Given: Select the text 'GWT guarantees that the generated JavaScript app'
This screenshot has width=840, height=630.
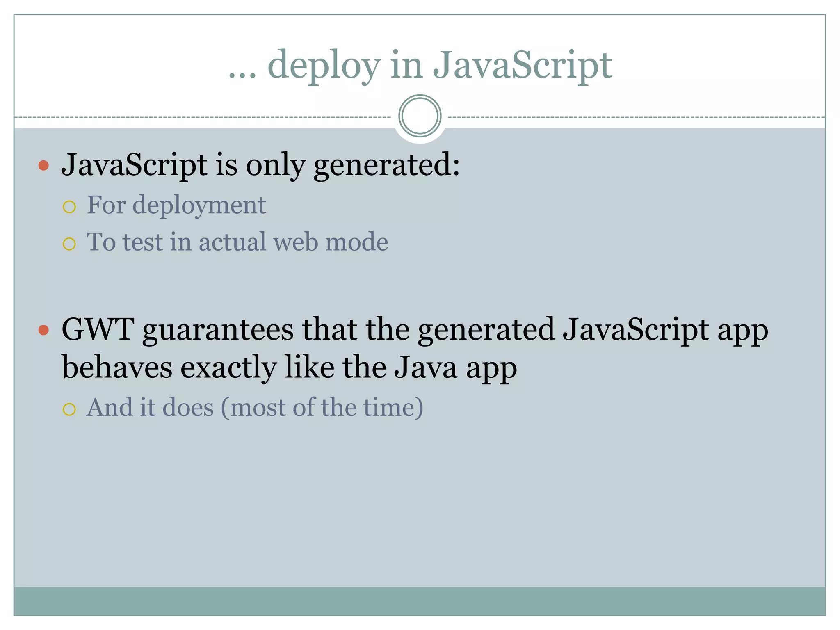Looking at the screenshot, I should point(415,330).
